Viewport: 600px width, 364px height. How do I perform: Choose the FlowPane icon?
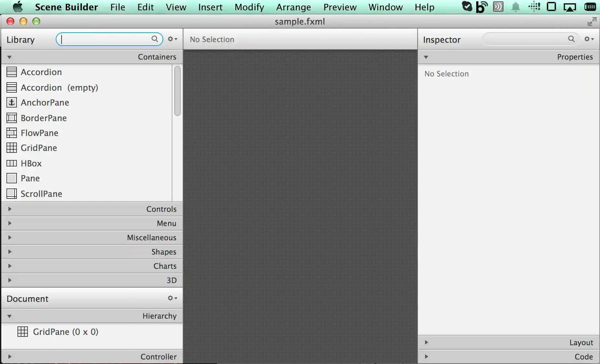[x=12, y=133]
